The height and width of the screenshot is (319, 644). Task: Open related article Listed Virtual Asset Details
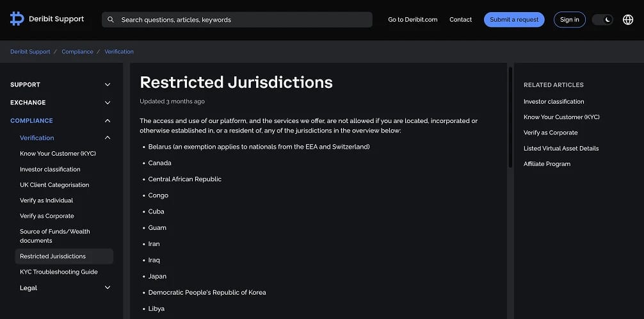561,149
